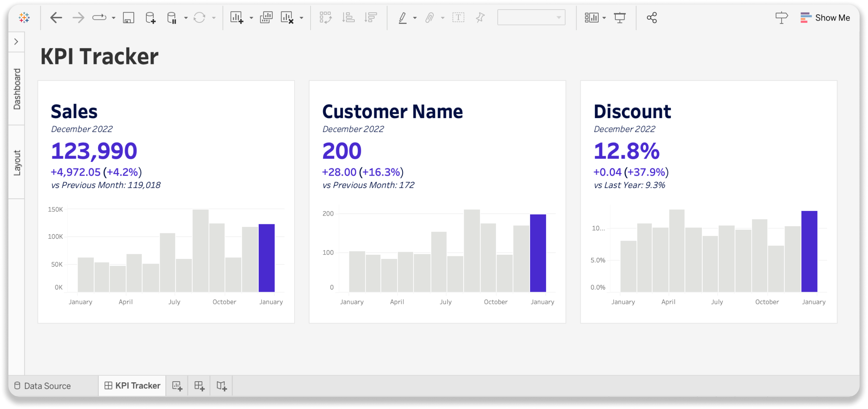Duplicate the current sheet
The image size is (868, 409).
(266, 18)
